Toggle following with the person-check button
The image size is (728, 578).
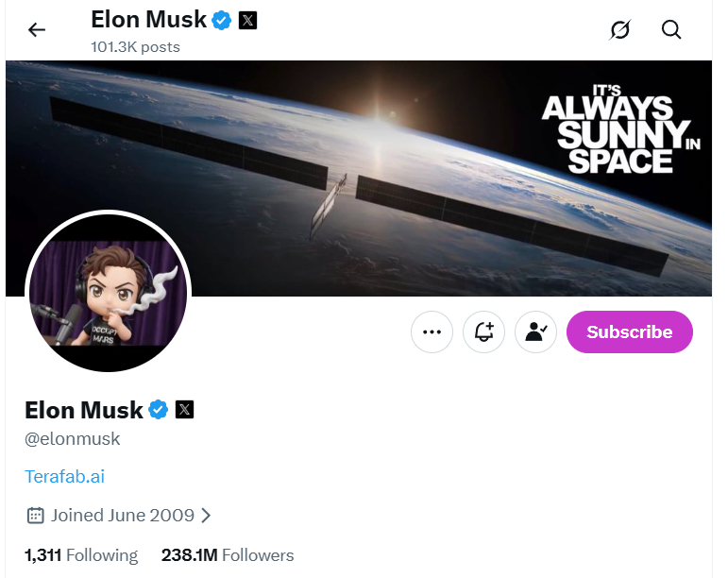pos(536,332)
